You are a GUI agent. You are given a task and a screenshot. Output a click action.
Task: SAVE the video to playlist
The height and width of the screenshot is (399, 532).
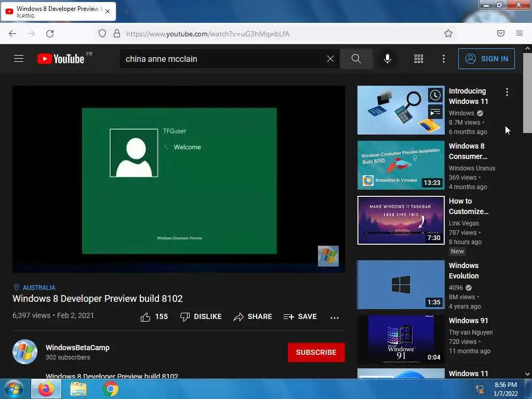pyautogui.click(x=300, y=317)
